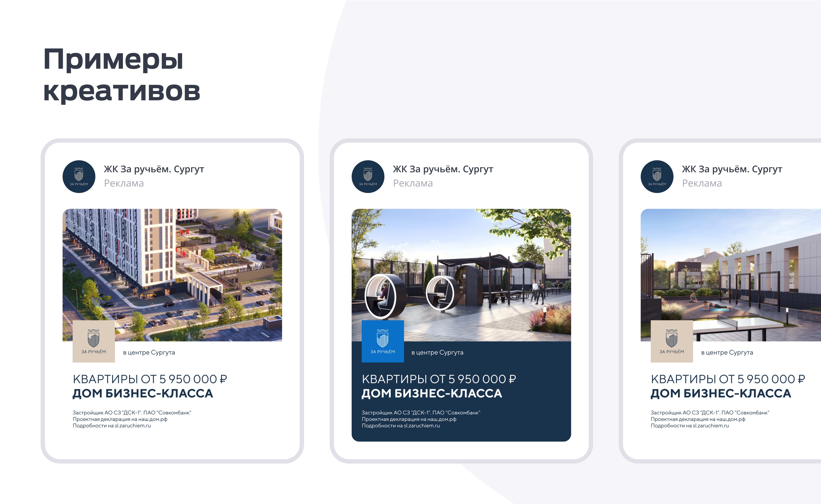This screenshot has height=504, width=821.
Task: Click sl.zaruchiem.ru details line in first ad
Action: pyautogui.click(x=112, y=426)
